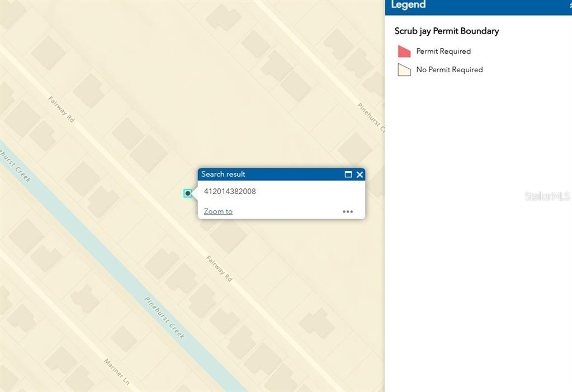Click the Legend panel header title

pos(408,5)
